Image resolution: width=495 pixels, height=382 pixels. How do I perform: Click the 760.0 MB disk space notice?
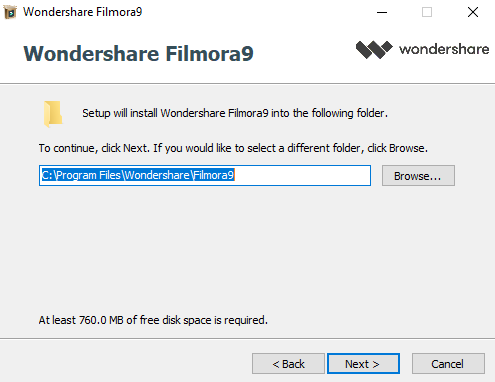coord(153,320)
